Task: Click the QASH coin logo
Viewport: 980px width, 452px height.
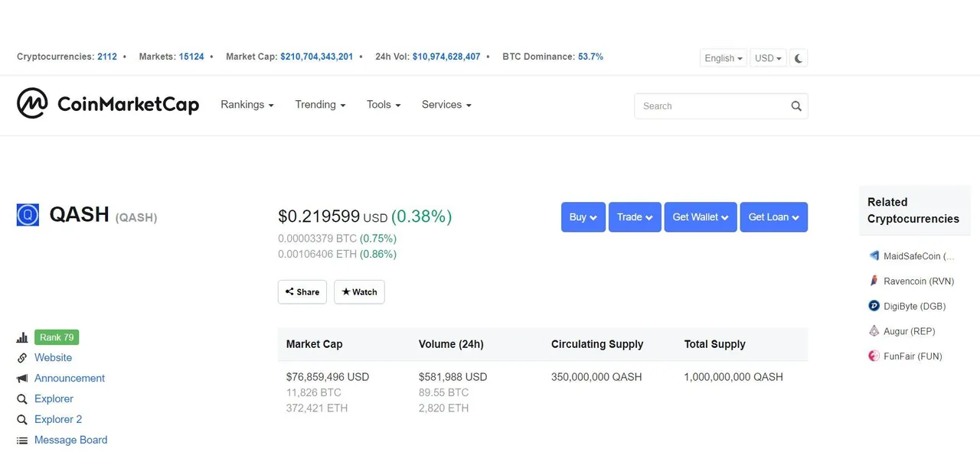Action: coord(28,215)
